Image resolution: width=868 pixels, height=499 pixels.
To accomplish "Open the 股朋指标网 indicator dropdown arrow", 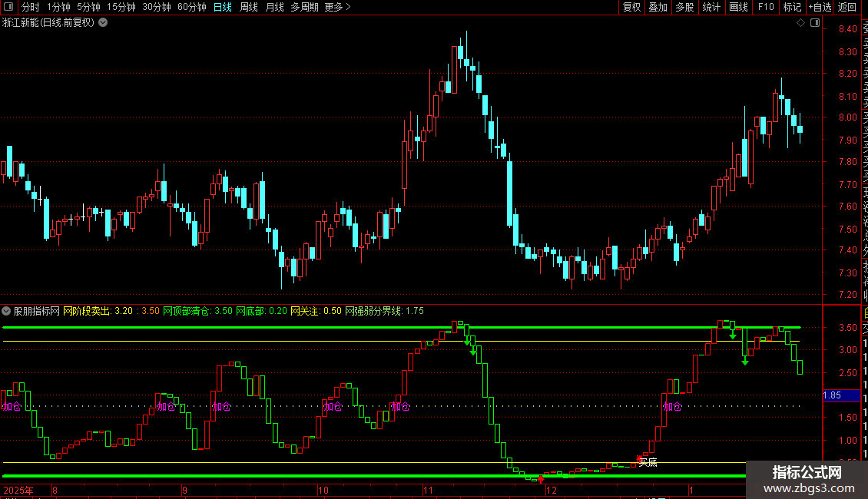I will click(x=6, y=311).
